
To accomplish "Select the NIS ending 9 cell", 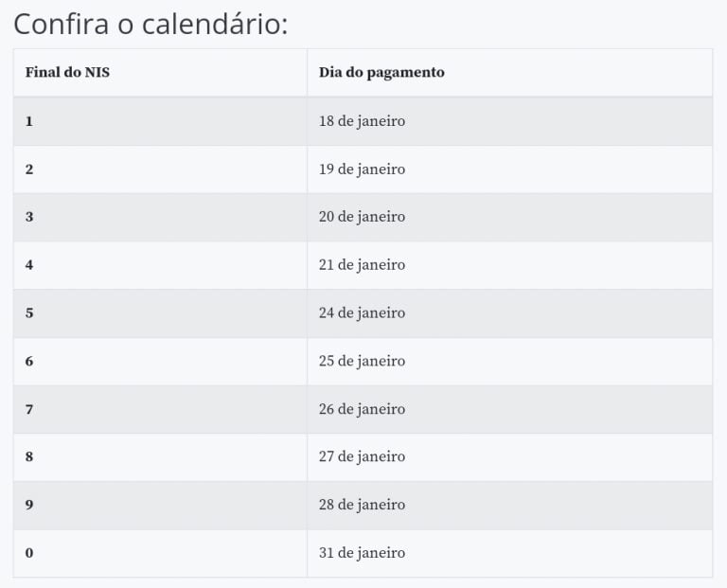I will (x=160, y=506).
